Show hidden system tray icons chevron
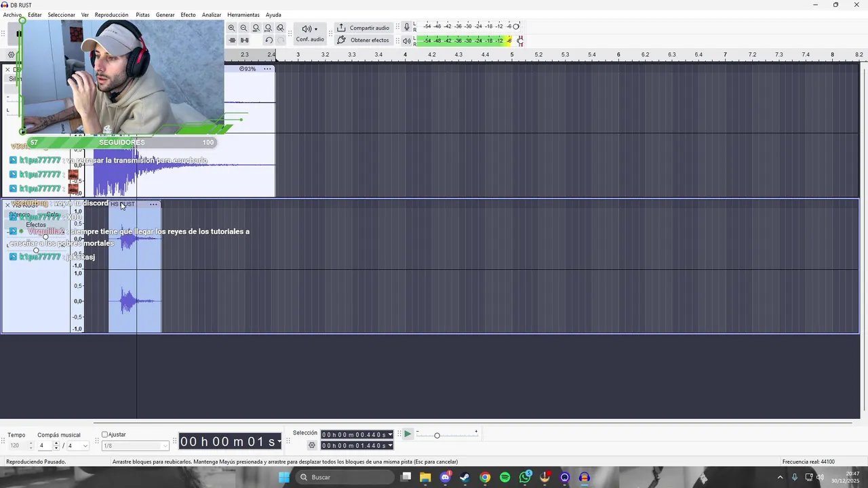868x488 pixels. (780, 477)
